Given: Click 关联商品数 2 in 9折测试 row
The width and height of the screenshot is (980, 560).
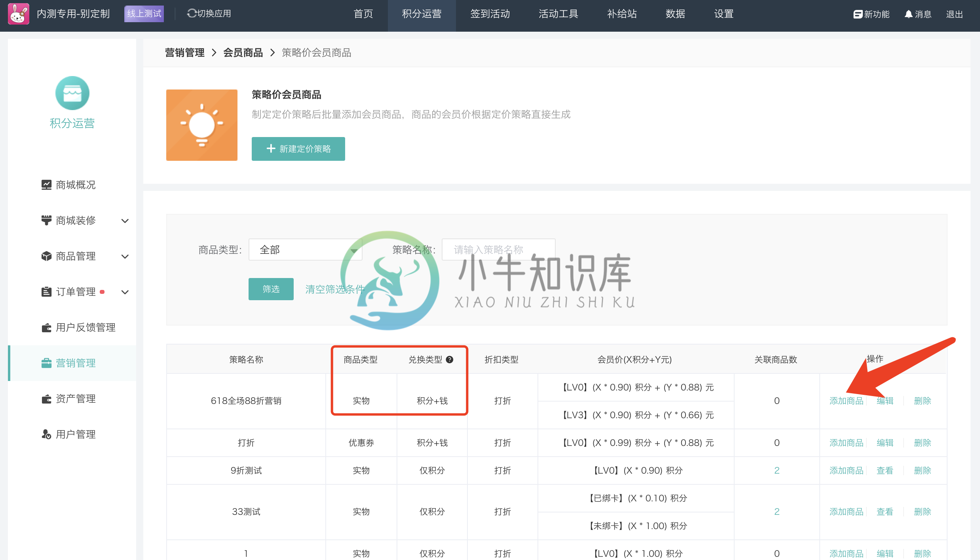Looking at the screenshot, I should point(777,470).
